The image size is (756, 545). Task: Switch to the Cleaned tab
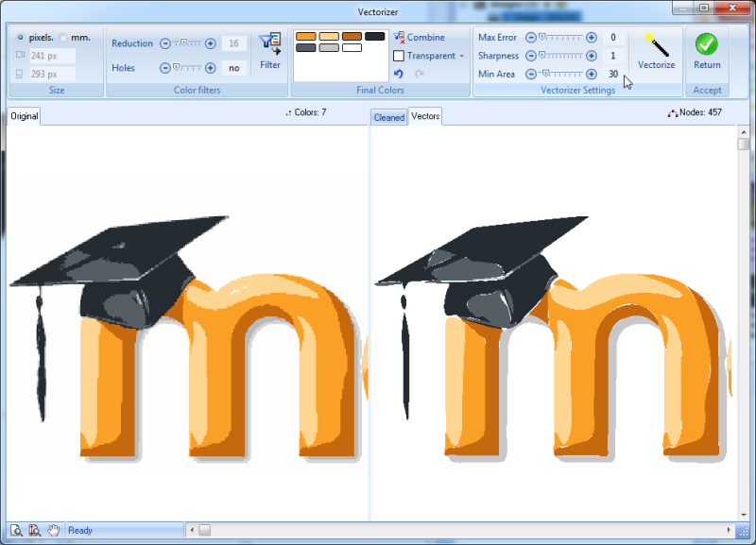coord(388,116)
